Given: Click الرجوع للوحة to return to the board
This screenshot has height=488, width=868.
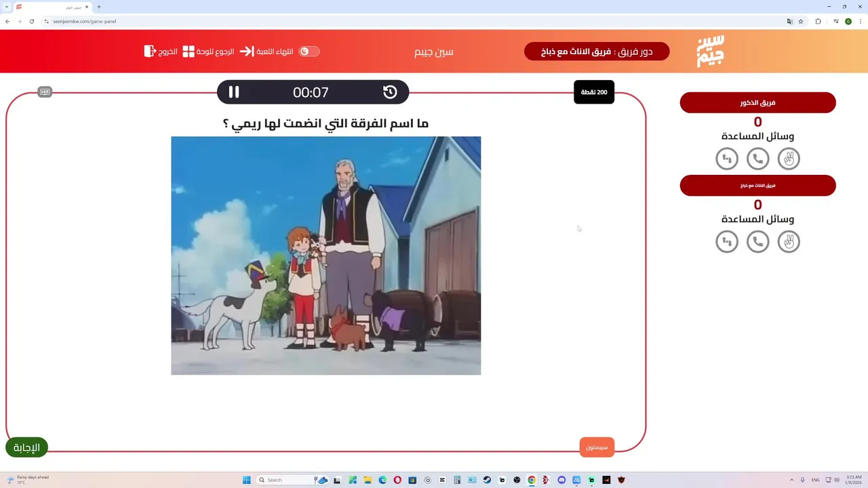Looking at the screenshot, I should pyautogui.click(x=208, y=52).
